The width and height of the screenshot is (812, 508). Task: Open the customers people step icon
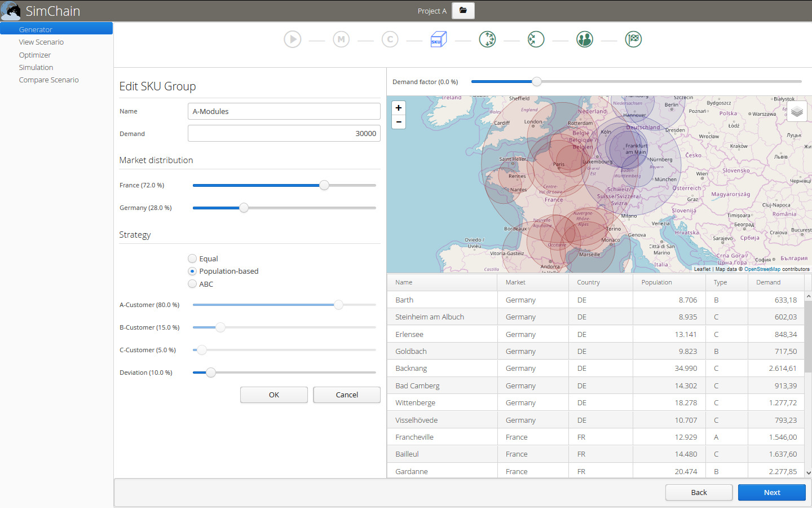click(x=585, y=40)
